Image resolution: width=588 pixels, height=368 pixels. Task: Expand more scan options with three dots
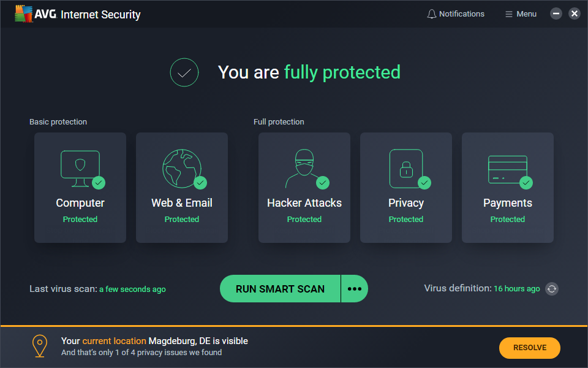tap(355, 289)
